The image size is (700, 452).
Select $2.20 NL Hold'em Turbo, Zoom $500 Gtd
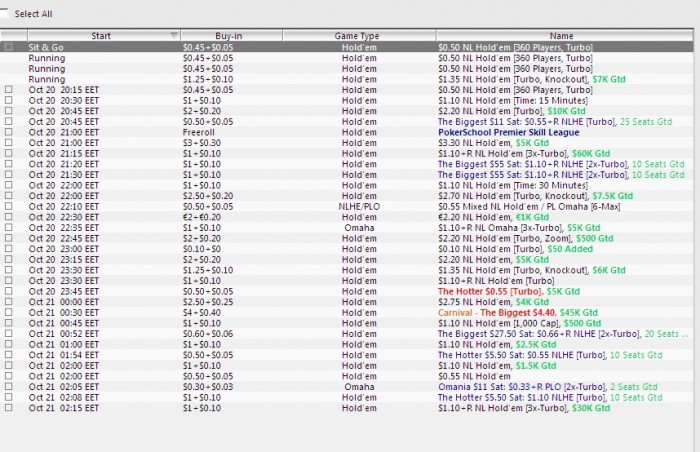coord(525,239)
